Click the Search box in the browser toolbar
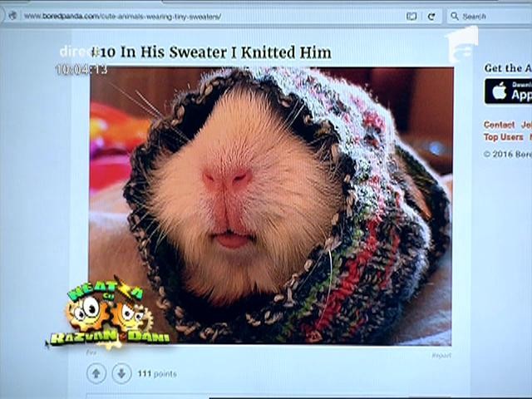 pyautogui.click(x=490, y=17)
